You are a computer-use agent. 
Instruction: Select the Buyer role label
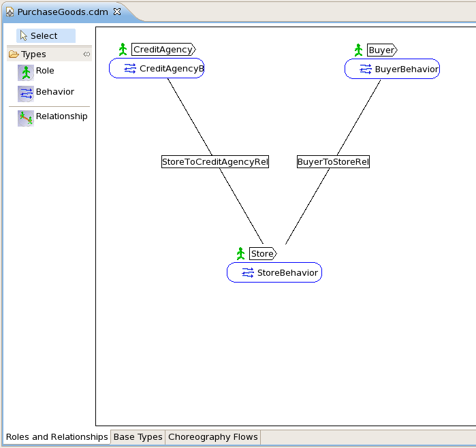pos(382,50)
